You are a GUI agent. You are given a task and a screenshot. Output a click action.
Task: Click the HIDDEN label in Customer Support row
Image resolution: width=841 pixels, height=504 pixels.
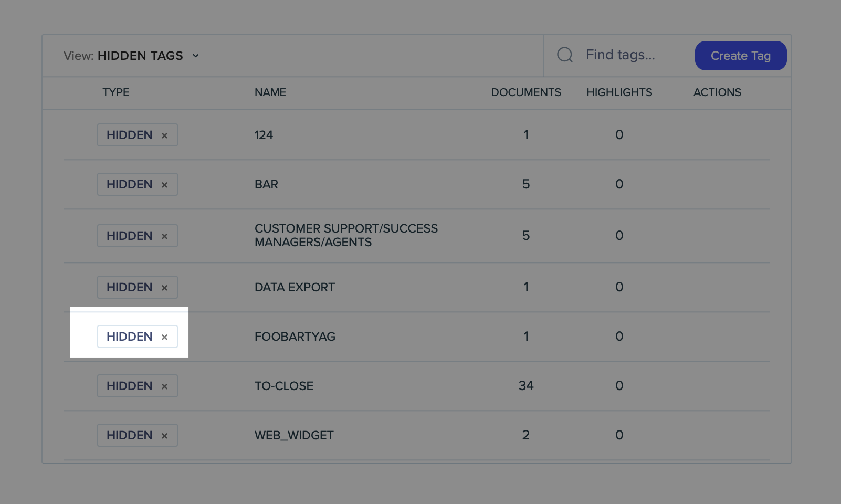pos(129,236)
